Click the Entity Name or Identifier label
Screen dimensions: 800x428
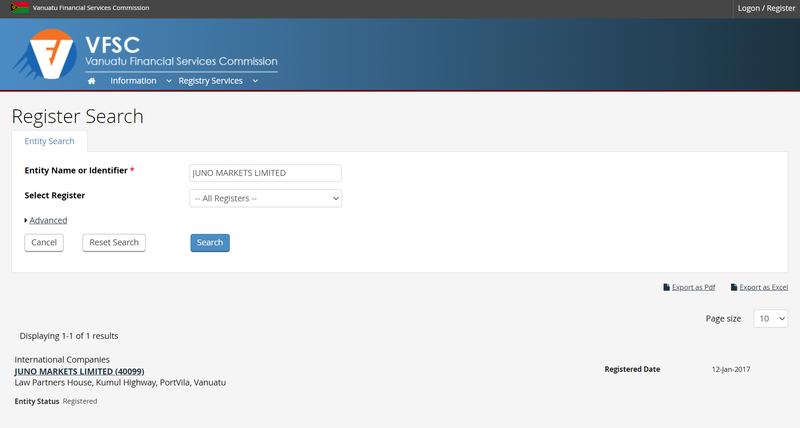(x=76, y=170)
